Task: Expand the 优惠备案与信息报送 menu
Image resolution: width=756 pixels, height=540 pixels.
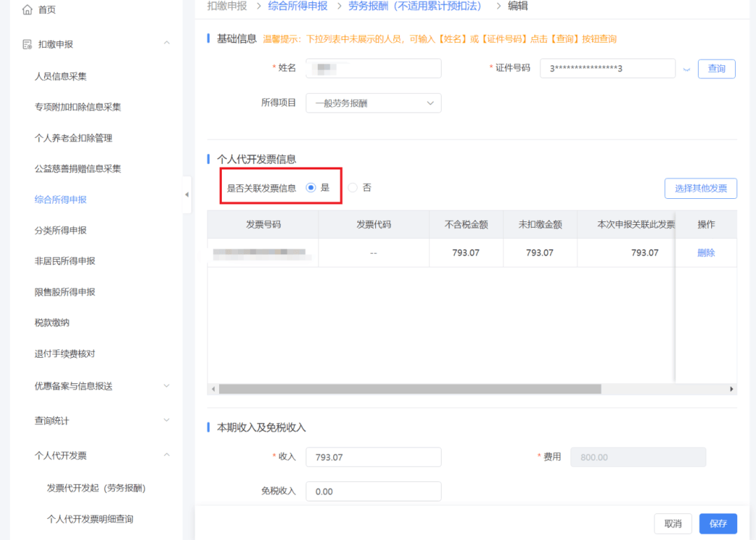Action: point(167,386)
